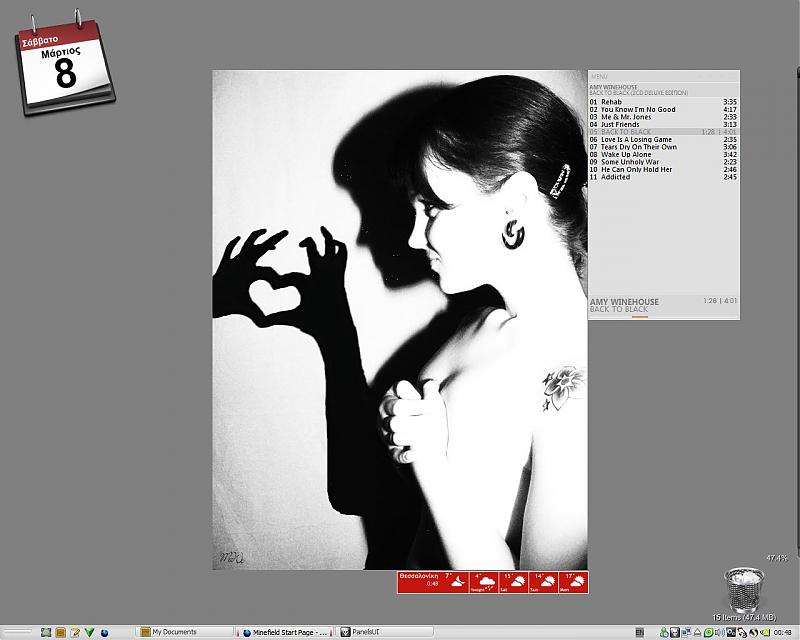Launch the notepad quick launch icon
Image resolution: width=800 pixels, height=640 pixels.
(75, 633)
